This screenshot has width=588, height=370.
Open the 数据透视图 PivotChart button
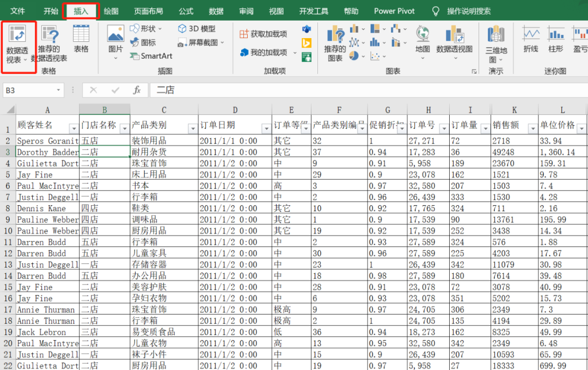point(454,43)
